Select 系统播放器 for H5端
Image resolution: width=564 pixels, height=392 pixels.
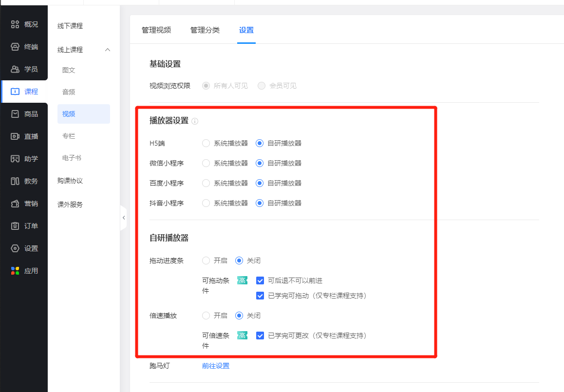[206, 143]
